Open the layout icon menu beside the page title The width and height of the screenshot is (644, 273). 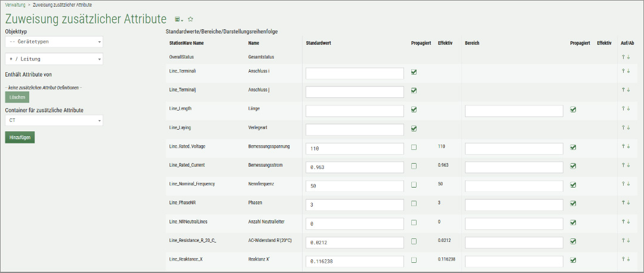click(178, 20)
